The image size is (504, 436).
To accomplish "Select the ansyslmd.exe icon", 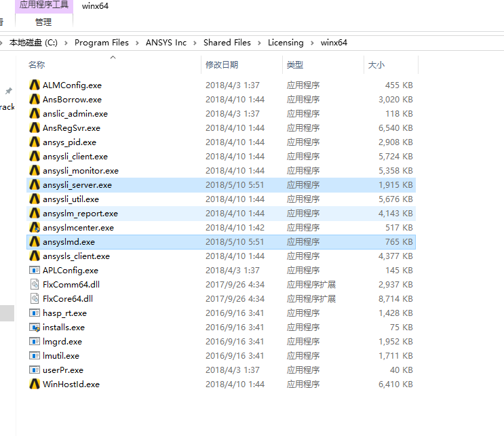I will coord(35,241).
